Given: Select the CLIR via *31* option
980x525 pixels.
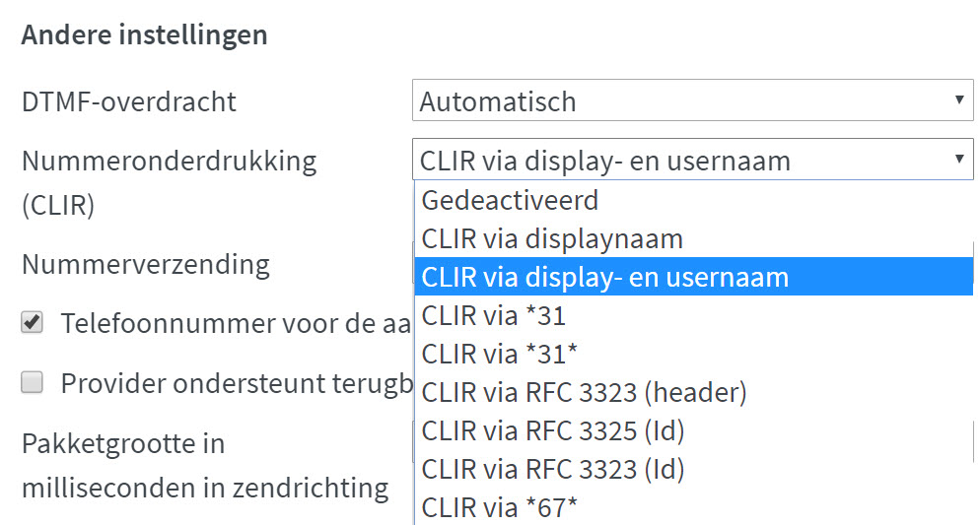Looking at the screenshot, I should 499,355.
